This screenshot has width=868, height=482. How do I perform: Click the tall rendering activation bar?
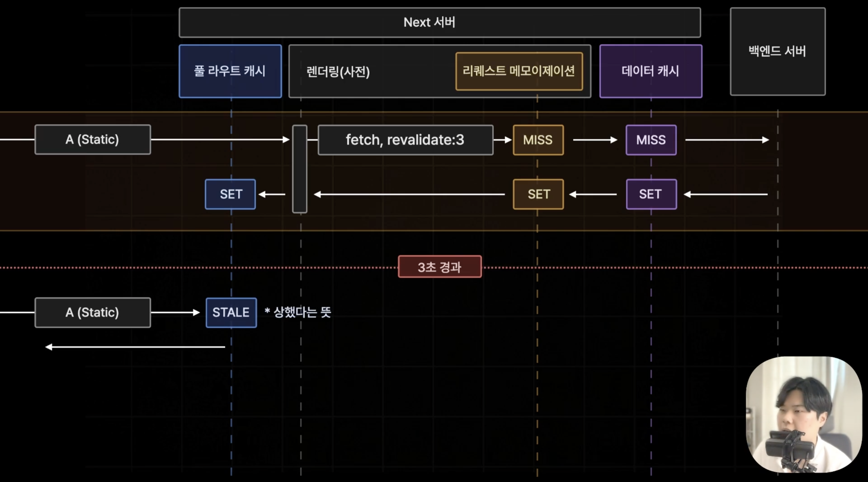click(300, 169)
